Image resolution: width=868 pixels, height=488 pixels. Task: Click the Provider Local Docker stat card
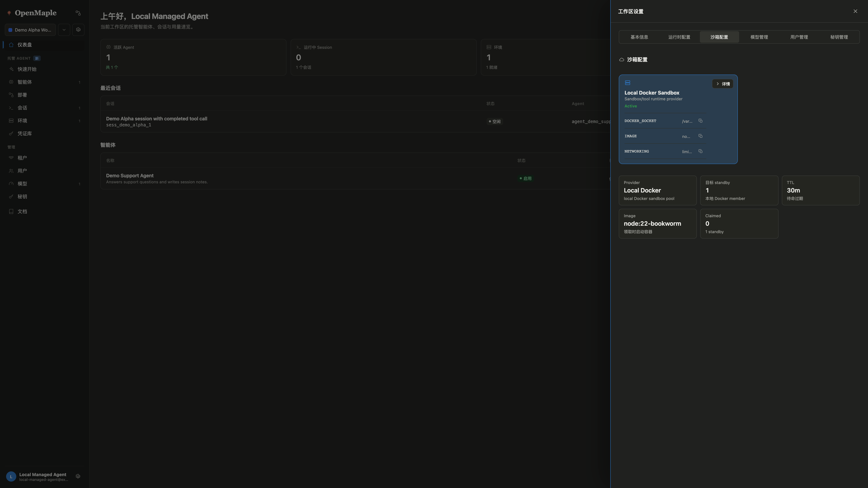(x=657, y=190)
